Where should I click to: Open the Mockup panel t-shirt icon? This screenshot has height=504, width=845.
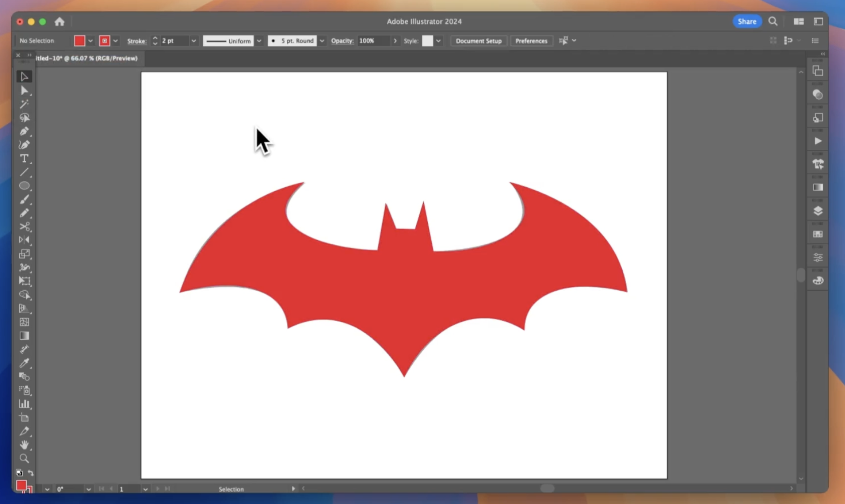click(818, 164)
